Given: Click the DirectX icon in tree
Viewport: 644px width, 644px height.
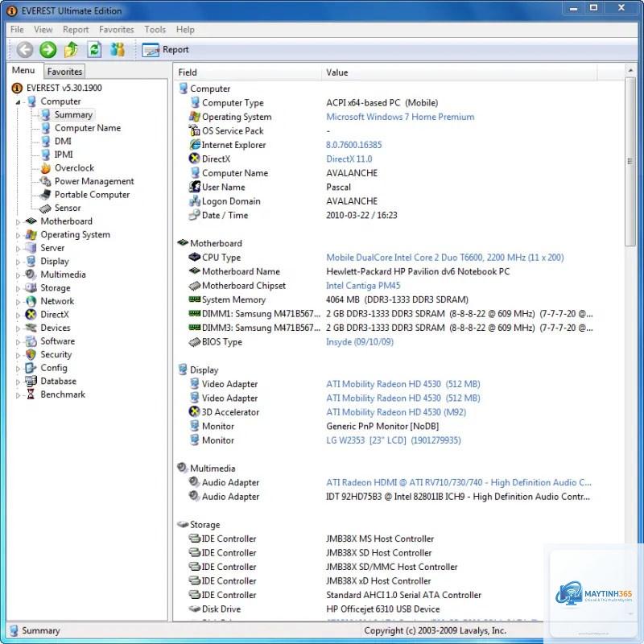Looking at the screenshot, I should (31, 315).
